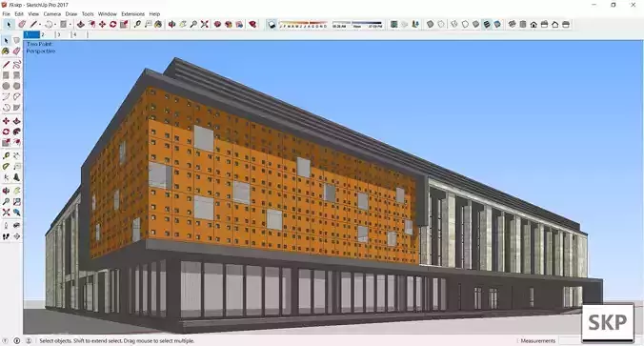
Task: Select the Rotate tool in top toolbar
Action: pos(112,24)
